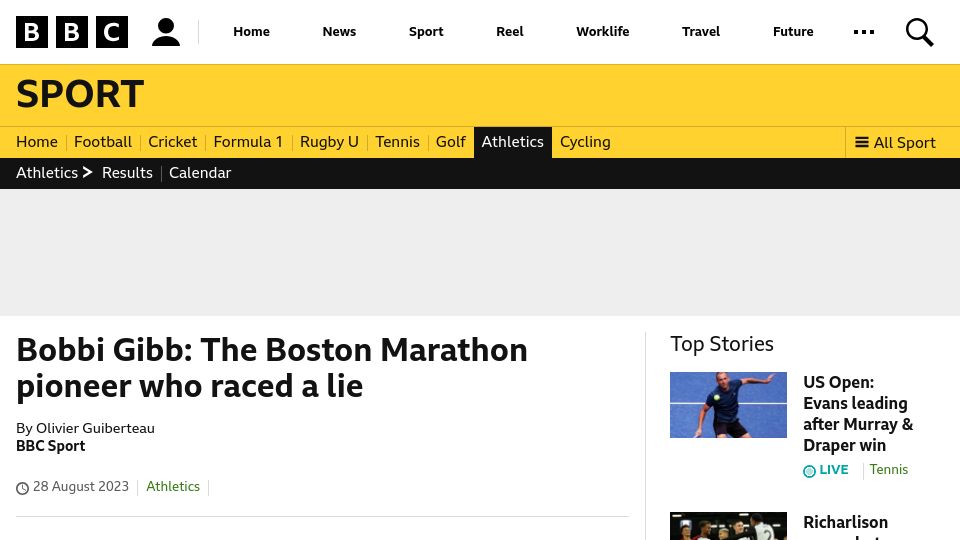Open the account sign-in person icon
The image size is (960, 540).
click(166, 32)
